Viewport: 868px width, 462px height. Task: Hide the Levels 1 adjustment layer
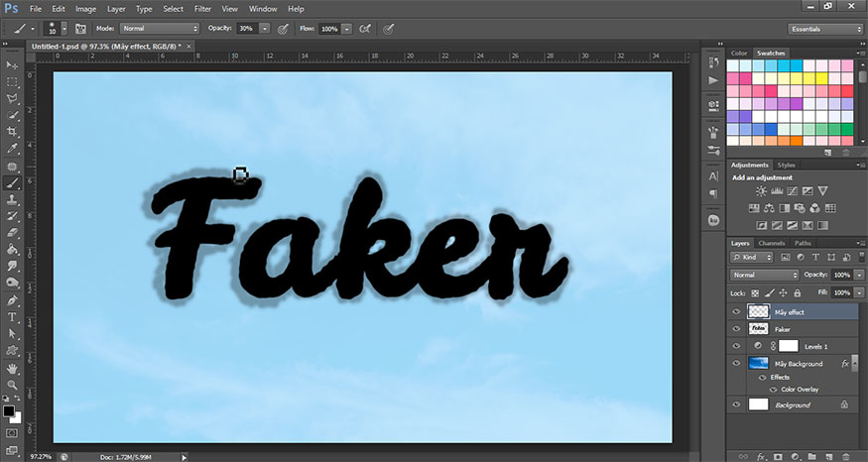point(736,346)
